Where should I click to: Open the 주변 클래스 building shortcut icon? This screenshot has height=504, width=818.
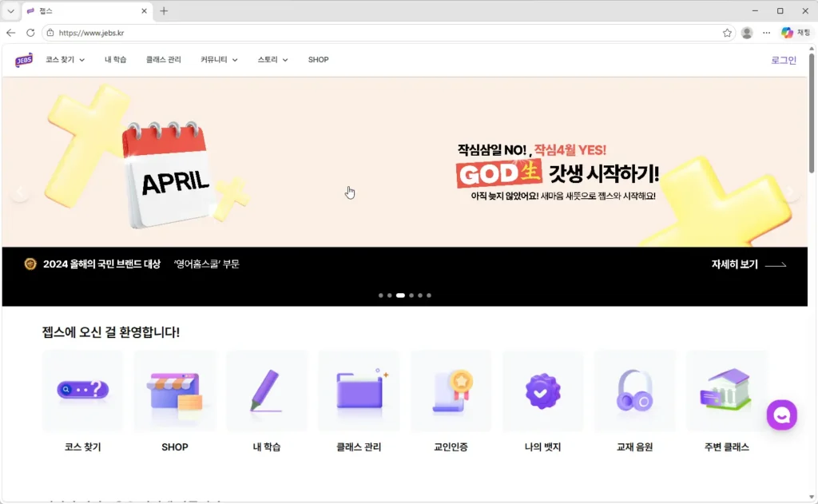[727, 391]
